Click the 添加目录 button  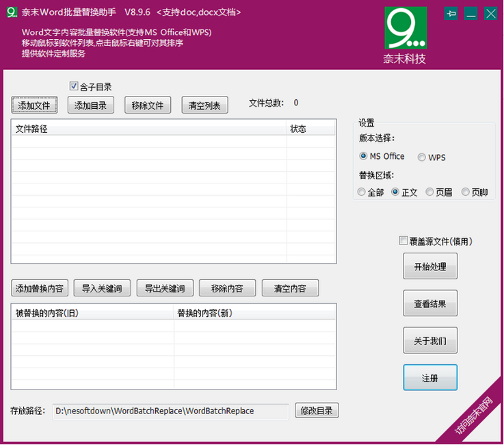point(91,105)
